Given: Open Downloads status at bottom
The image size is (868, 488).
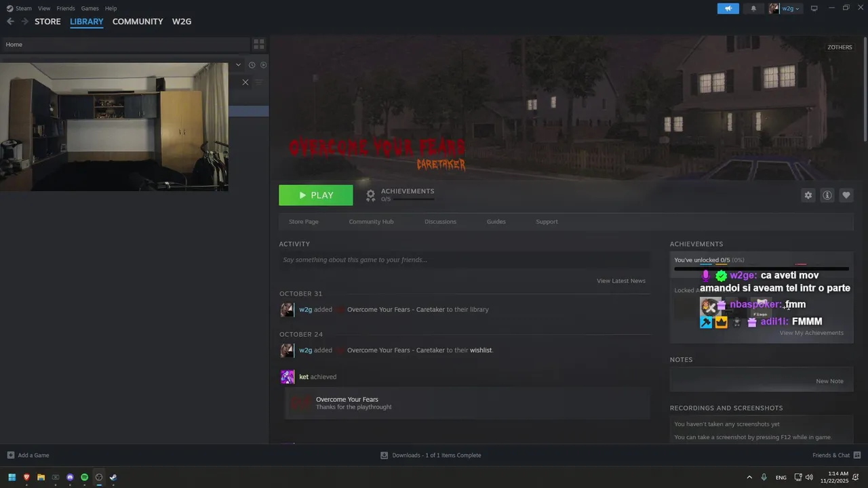Looking at the screenshot, I should pyautogui.click(x=431, y=455).
